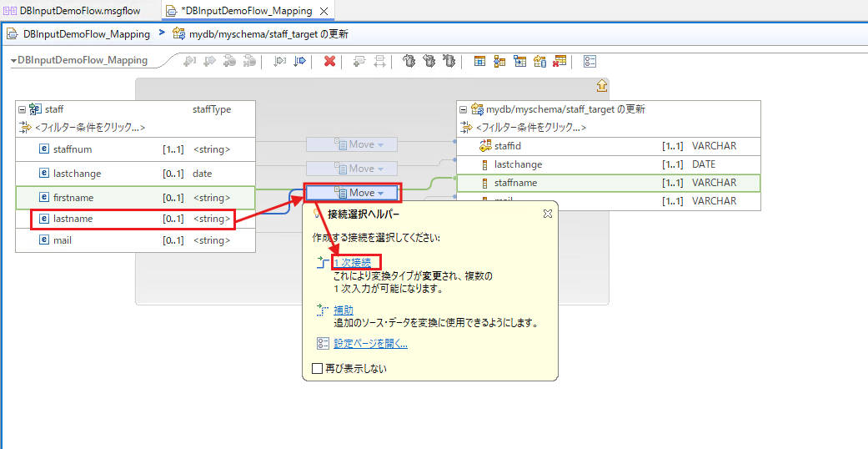Choose the 補助 link
This screenshot has width=868, height=449.
click(344, 310)
